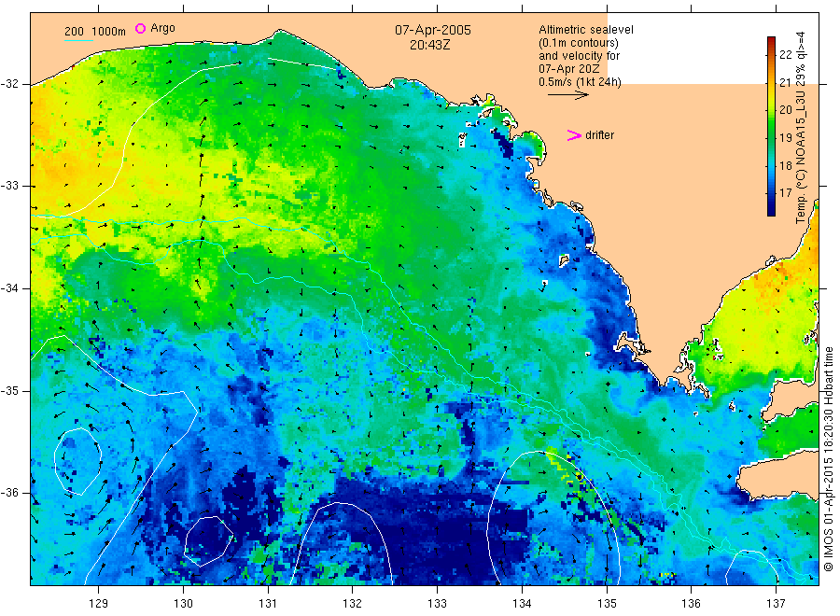840x616 pixels.
Task: Click the 'Altimetric sealevel' caption text
Action: [x=586, y=30]
